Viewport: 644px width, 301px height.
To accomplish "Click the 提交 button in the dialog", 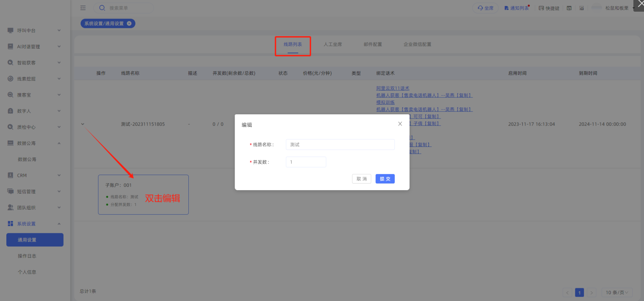I will [385, 179].
